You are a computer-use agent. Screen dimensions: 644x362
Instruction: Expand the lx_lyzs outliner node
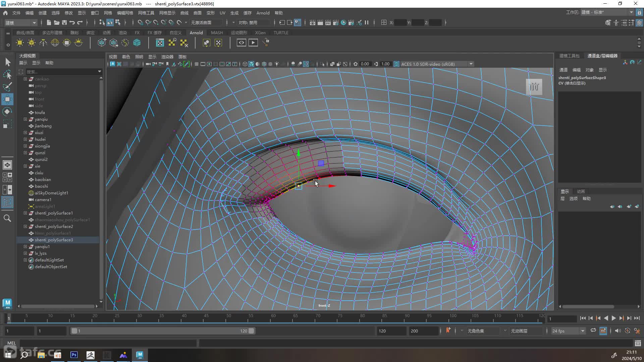25,253
